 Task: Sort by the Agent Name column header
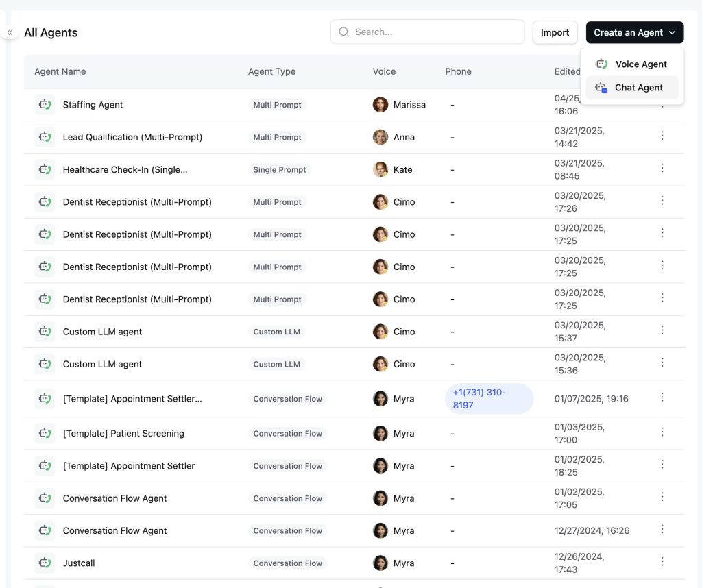(x=60, y=71)
